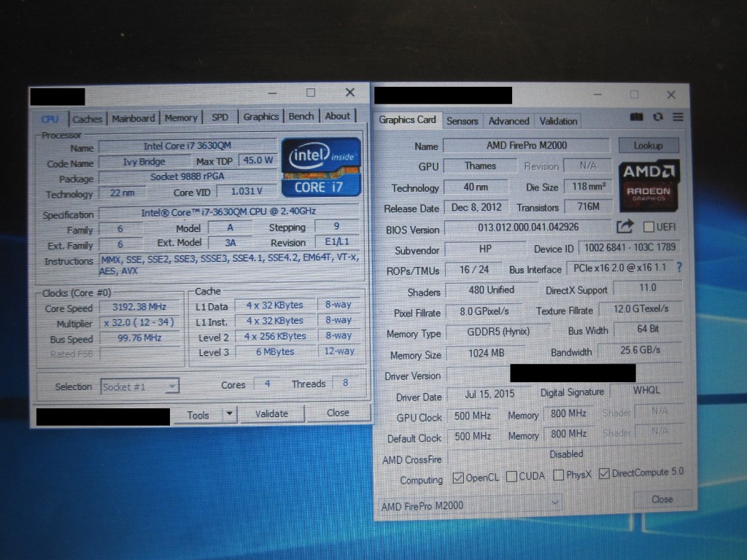Click the Core VID 1.031 V value

(247, 191)
